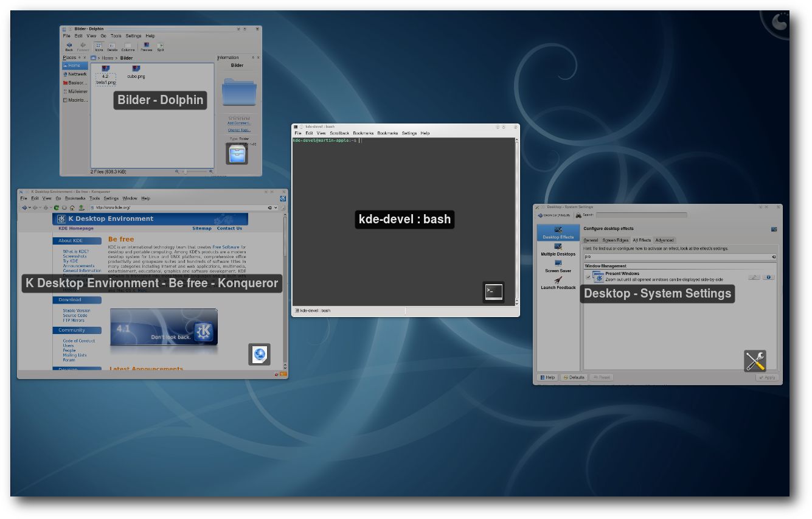Click Konqueror up arrow icon
The image size is (812, 519).
click(x=47, y=207)
